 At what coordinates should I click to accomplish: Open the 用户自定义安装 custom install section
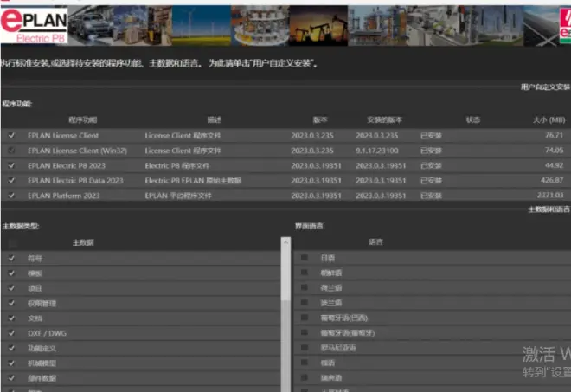[545, 87]
